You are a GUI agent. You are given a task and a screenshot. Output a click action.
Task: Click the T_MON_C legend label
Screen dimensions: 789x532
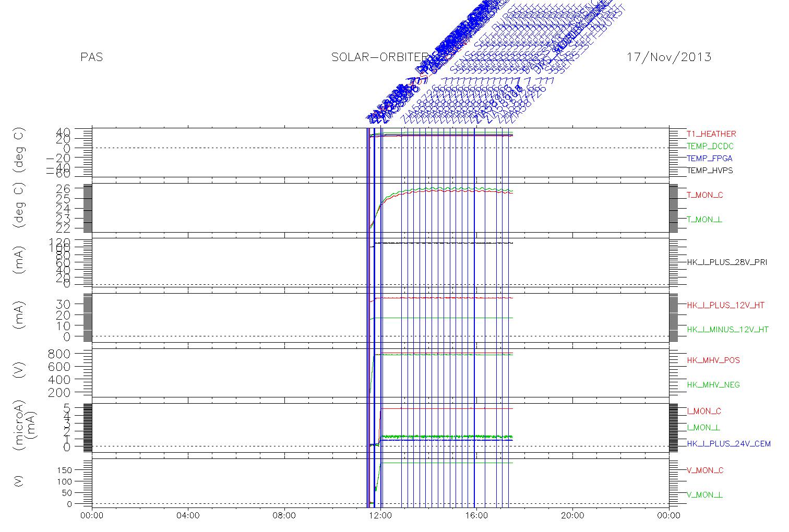705,195
